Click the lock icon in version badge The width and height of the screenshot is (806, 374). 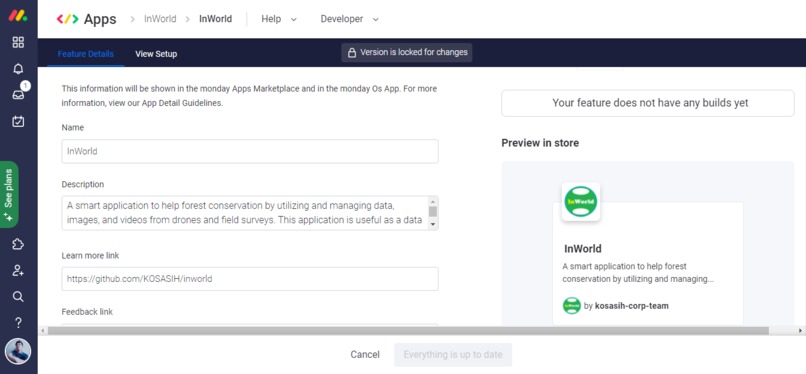(352, 52)
